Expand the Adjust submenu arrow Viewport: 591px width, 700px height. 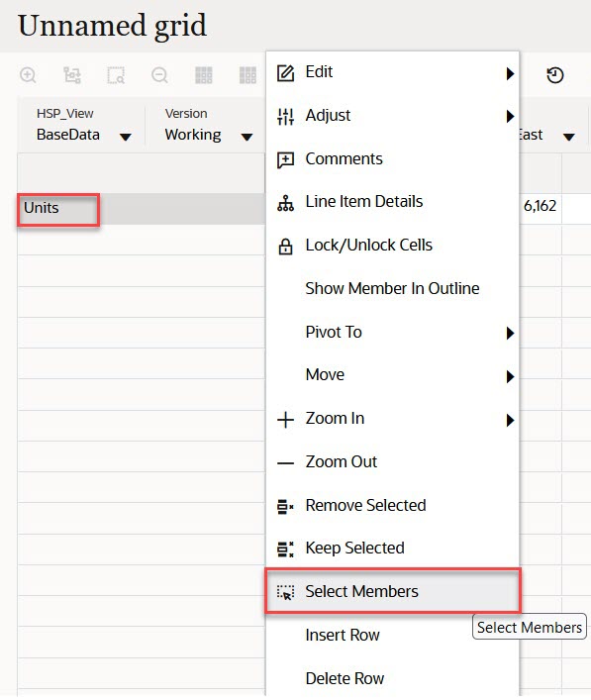tap(510, 117)
